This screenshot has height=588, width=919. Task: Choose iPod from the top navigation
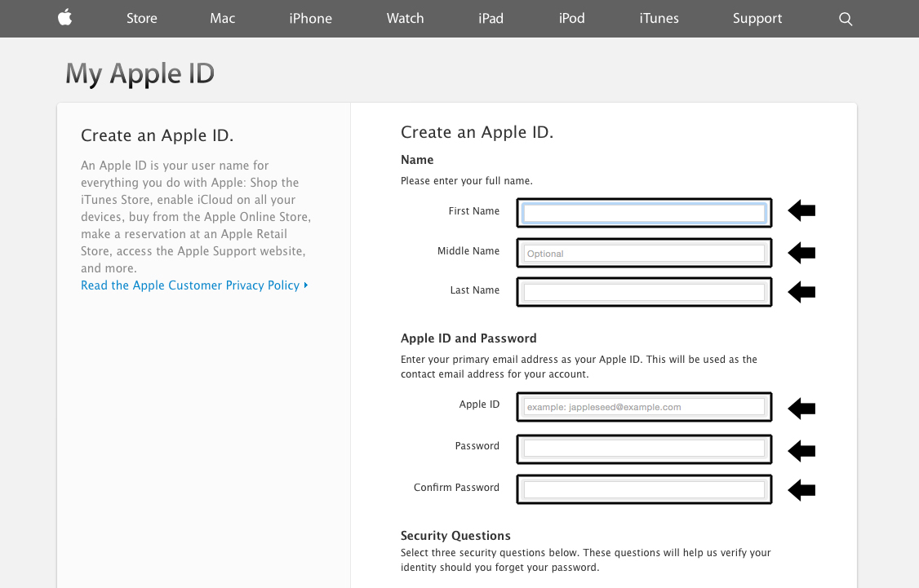[x=571, y=18]
